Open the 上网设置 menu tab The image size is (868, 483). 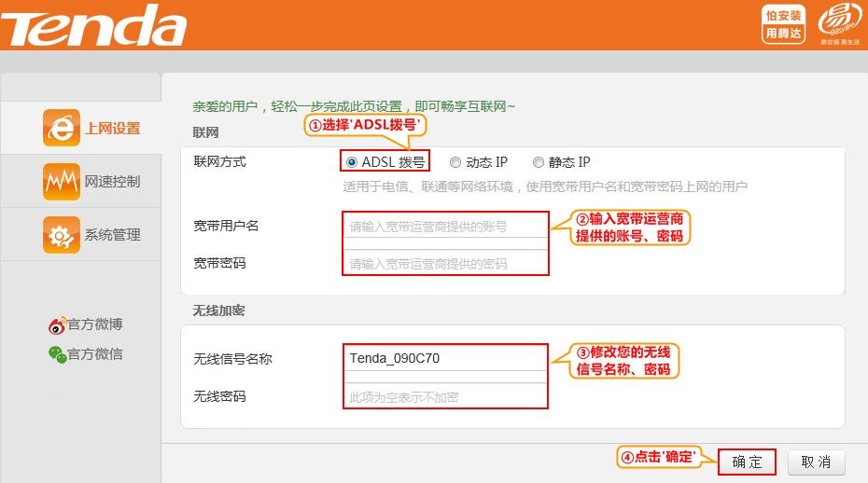[x=112, y=129]
